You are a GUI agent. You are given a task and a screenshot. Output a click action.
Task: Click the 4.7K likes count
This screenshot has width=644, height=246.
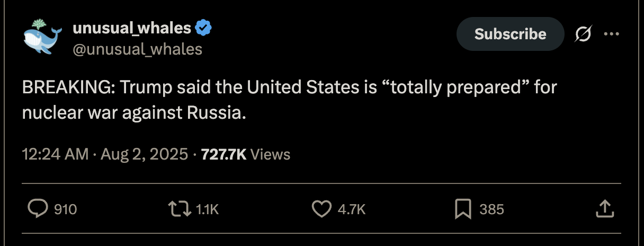click(x=351, y=209)
